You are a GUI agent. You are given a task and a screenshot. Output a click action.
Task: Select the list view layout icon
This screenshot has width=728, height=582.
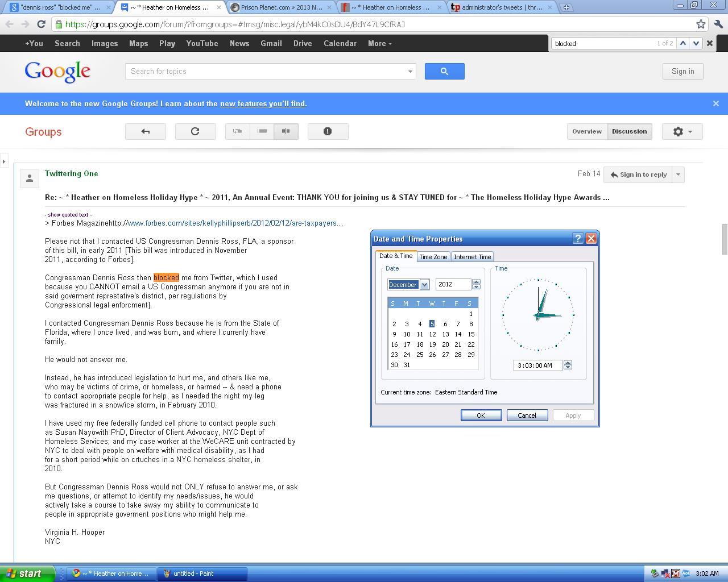tap(262, 131)
